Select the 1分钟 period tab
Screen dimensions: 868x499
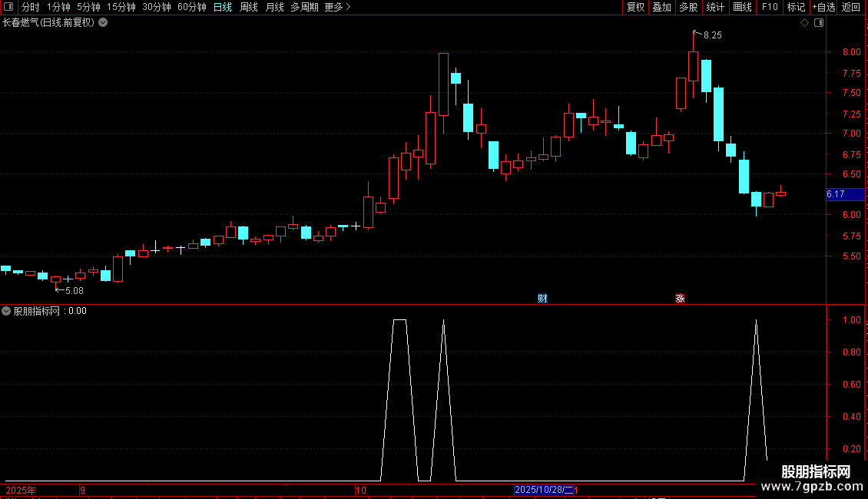click(x=58, y=7)
